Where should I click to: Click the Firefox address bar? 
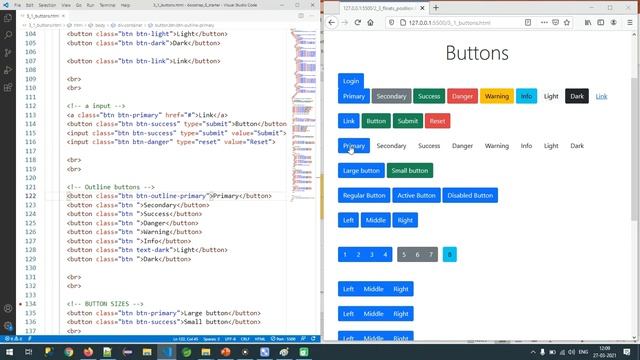459,22
